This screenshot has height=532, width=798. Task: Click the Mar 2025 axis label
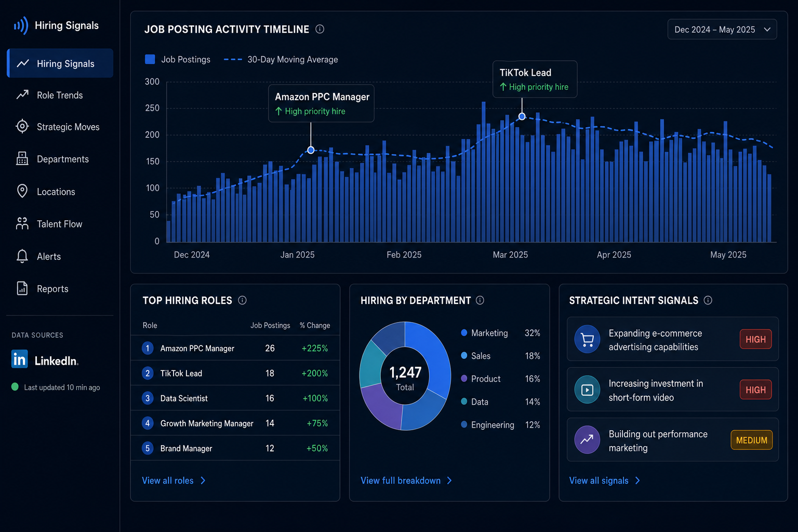pos(510,255)
